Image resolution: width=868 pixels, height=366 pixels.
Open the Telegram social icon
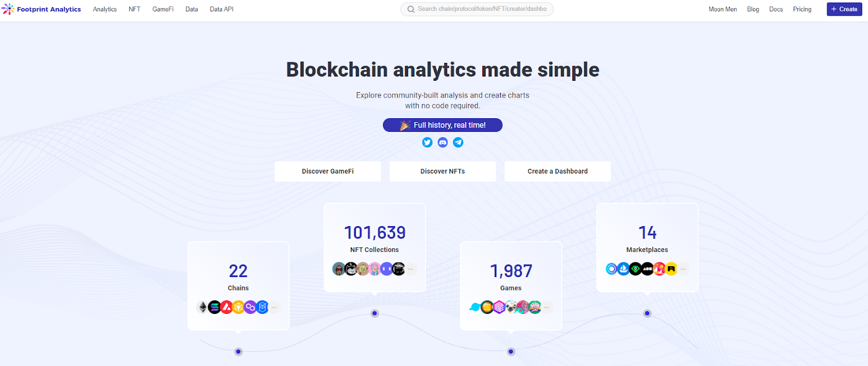(458, 142)
